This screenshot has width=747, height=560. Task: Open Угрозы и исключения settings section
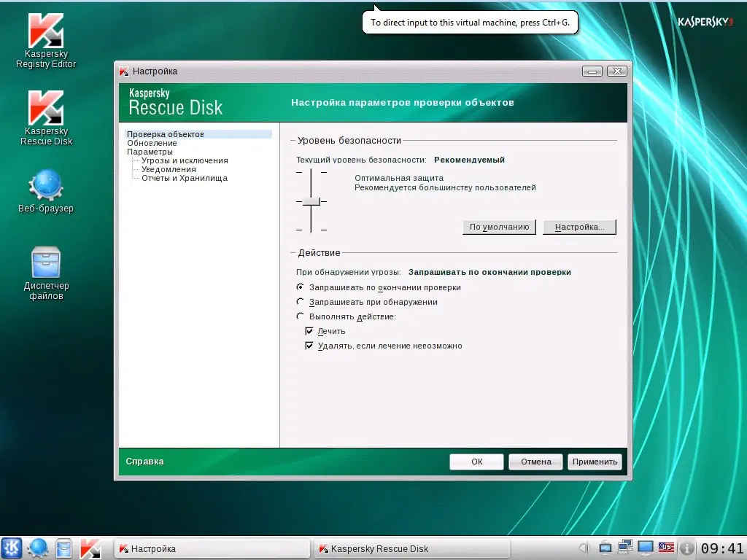(x=185, y=160)
